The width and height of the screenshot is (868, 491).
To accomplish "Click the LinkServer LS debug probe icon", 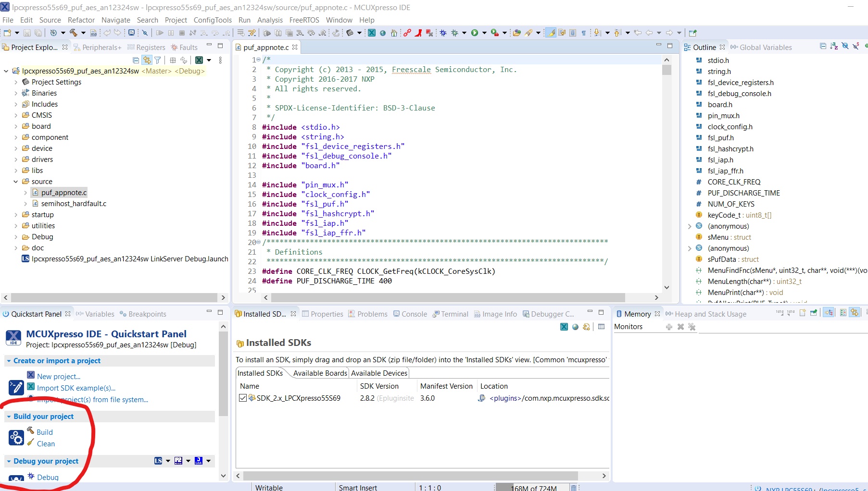I will pos(158,461).
